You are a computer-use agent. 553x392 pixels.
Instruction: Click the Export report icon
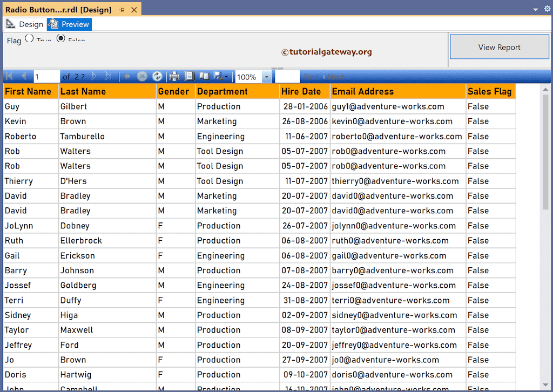pos(217,76)
